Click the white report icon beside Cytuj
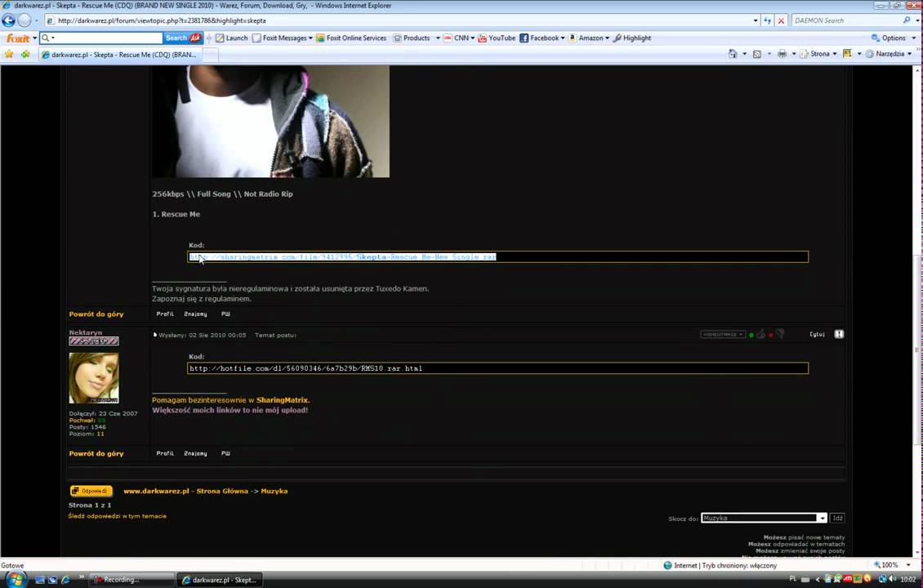 [x=839, y=334]
